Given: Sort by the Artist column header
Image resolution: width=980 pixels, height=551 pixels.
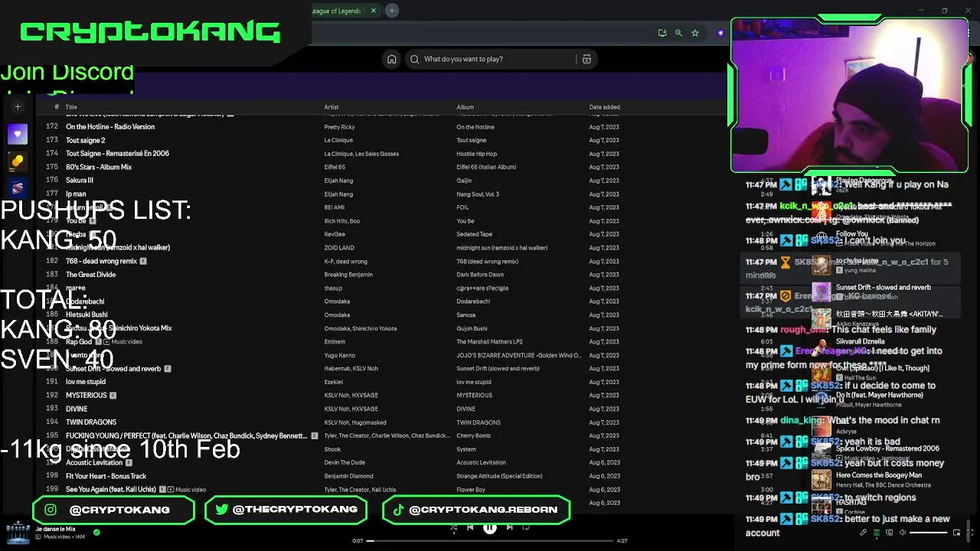Looking at the screenshot, I should coord(332,107).
